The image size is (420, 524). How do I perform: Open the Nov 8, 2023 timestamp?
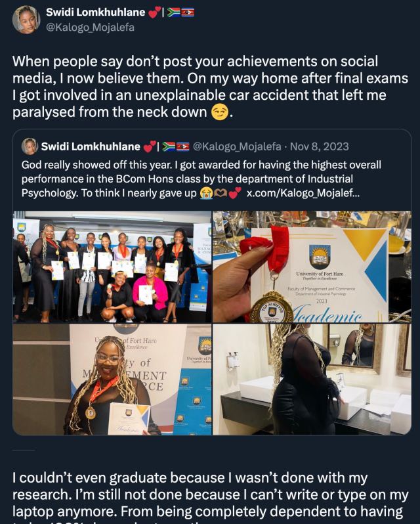click(x=320, y=146)
